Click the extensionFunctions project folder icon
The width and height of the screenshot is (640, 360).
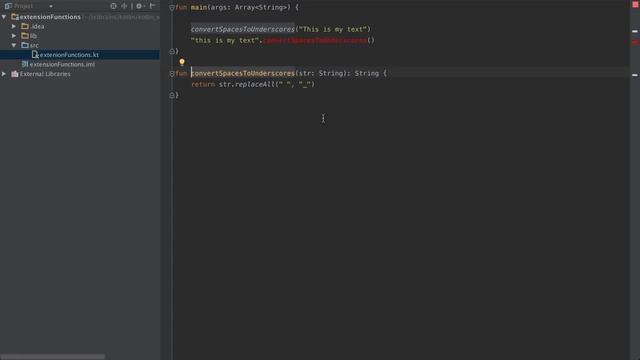pyautogui.click(x=15, y=17)
